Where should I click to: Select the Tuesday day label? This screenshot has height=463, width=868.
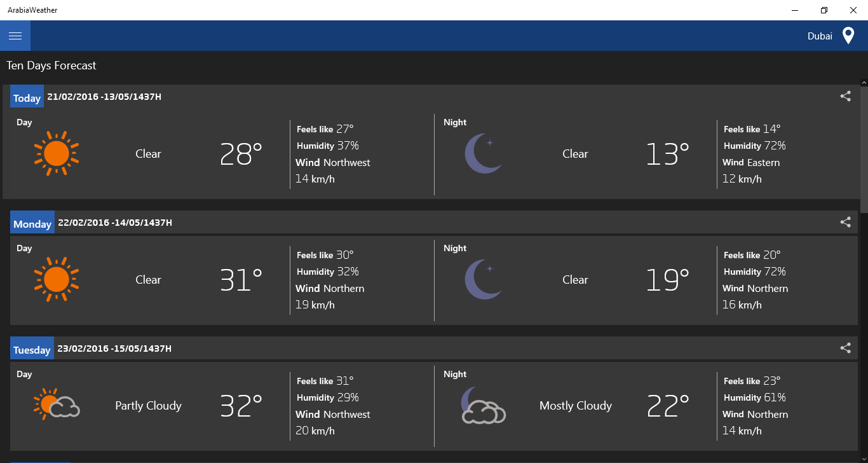click(32, 350)
